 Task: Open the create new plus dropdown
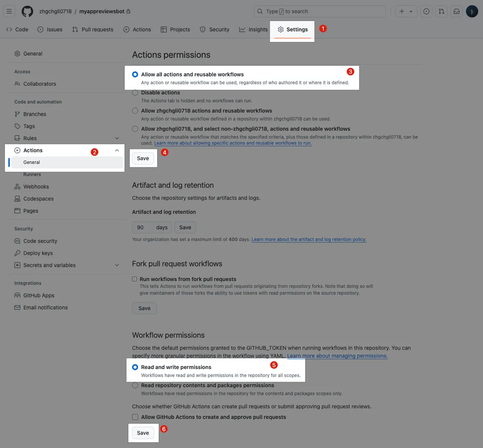click(x=405, y=11)
